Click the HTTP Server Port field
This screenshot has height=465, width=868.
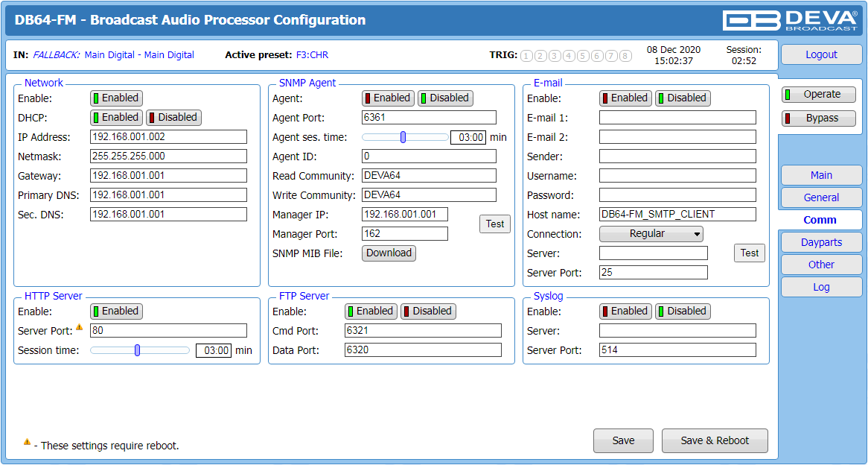[168, 331]
